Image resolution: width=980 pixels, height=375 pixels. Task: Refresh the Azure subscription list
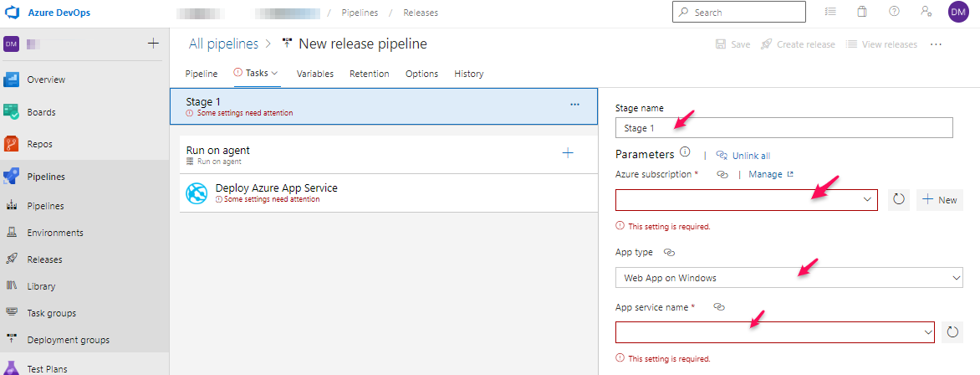pyautogui.click(x=899, y=200)
